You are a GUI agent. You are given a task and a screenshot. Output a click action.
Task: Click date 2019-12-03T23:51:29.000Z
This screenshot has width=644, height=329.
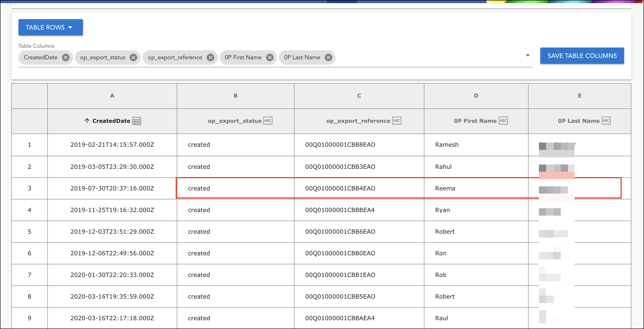click(112, 232)
